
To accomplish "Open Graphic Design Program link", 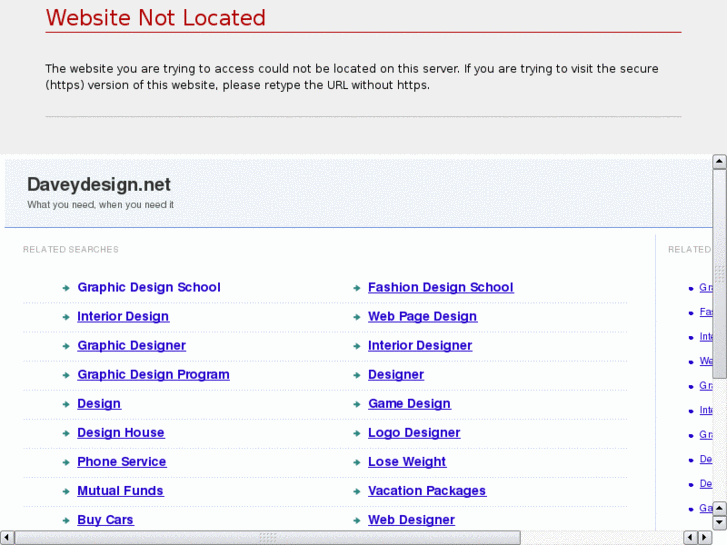I will click(x=153, y=375).
